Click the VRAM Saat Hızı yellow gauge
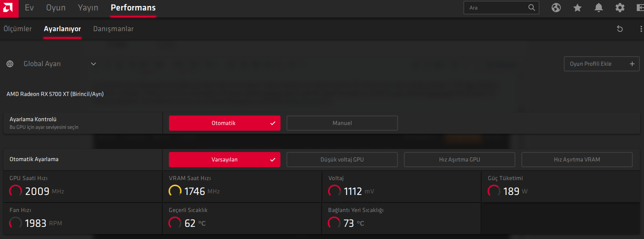This screenshot has width=644, height=239. [175, 191]
